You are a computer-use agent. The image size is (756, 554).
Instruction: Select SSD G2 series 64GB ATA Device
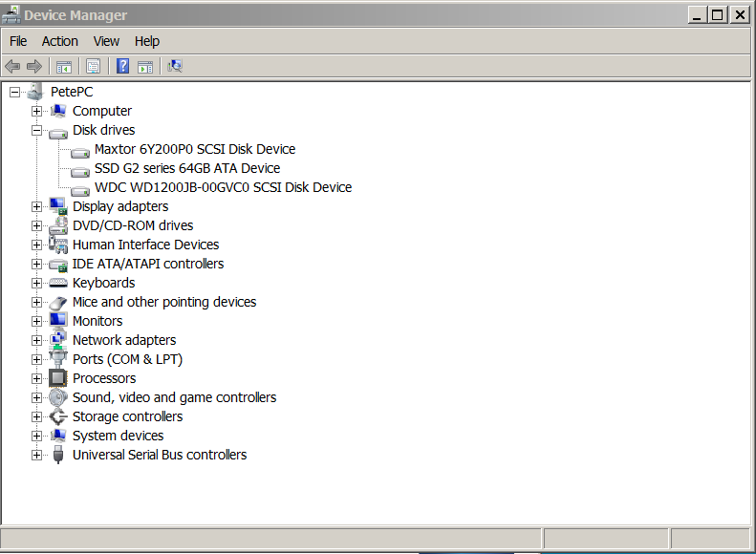tap(187, 169)
